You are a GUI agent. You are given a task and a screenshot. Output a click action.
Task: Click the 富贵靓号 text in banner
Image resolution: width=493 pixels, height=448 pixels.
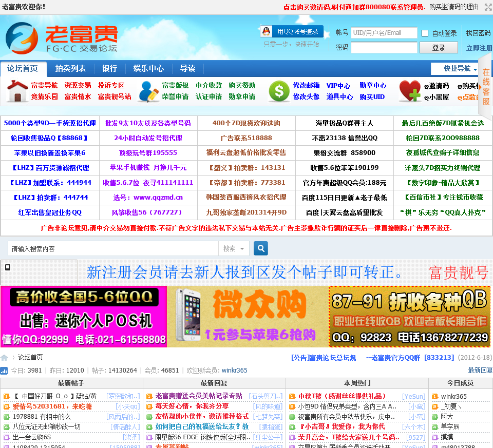tap(459, 272)
